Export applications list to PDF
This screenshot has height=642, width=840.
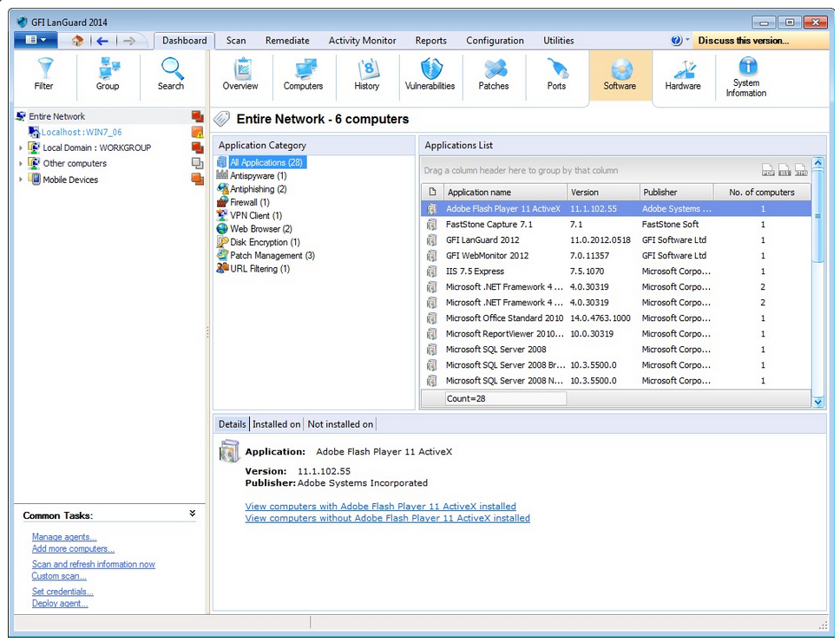768,170
